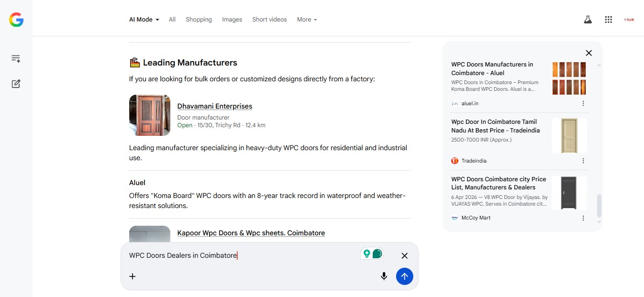Clear the search query text

[404, 256]
